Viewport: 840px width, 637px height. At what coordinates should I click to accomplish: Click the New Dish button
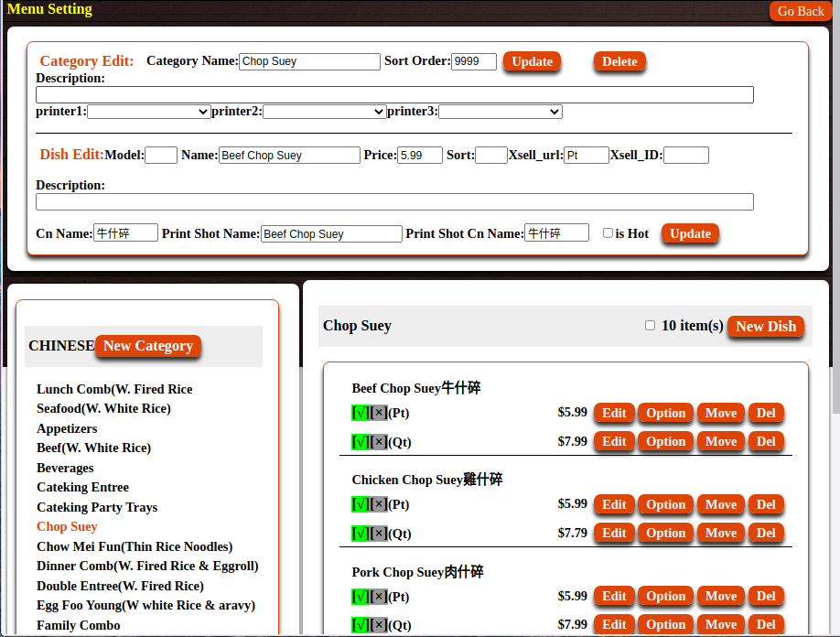tap(766, 327)
